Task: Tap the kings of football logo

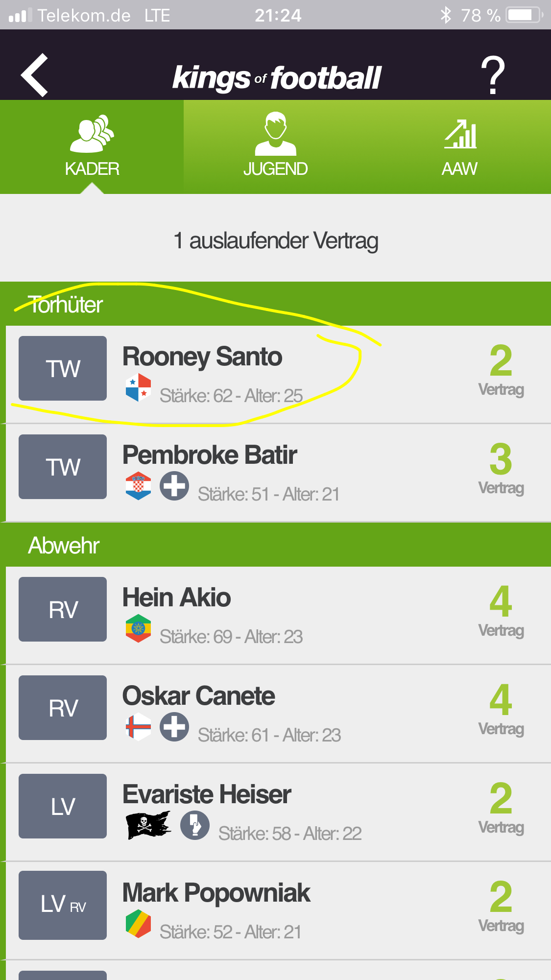Action: pyautogui.click(x=277, y=78)
